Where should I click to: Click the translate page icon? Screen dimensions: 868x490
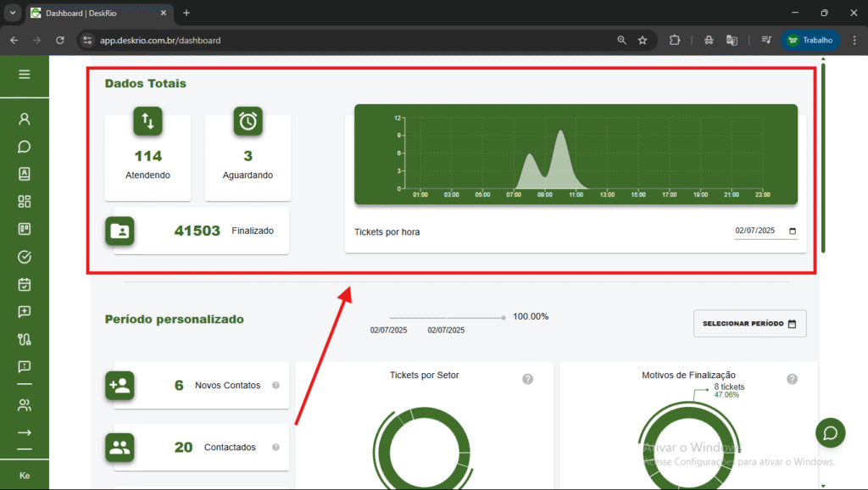click(x=732, y=41)
